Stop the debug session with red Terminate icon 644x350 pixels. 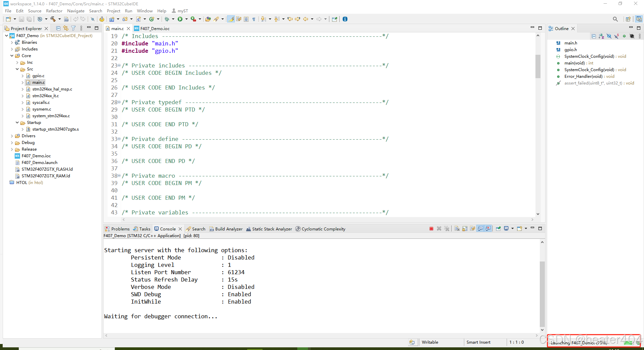[431, 228]
